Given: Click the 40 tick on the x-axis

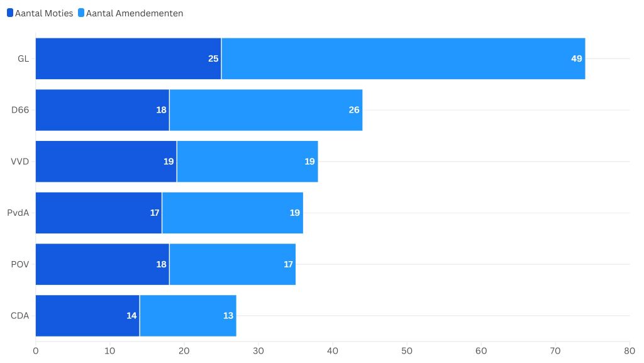Looking at the screenshot, I should coord(333,350).
